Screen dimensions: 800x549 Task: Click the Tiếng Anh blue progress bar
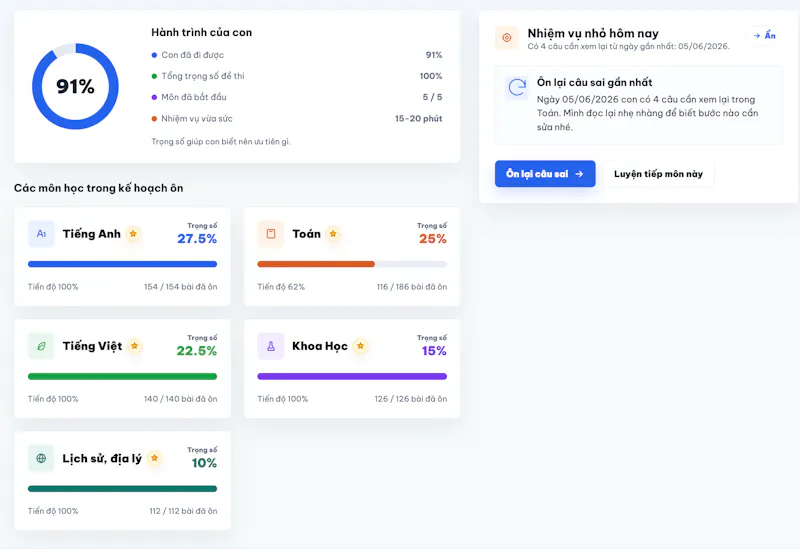click(122, 264)
